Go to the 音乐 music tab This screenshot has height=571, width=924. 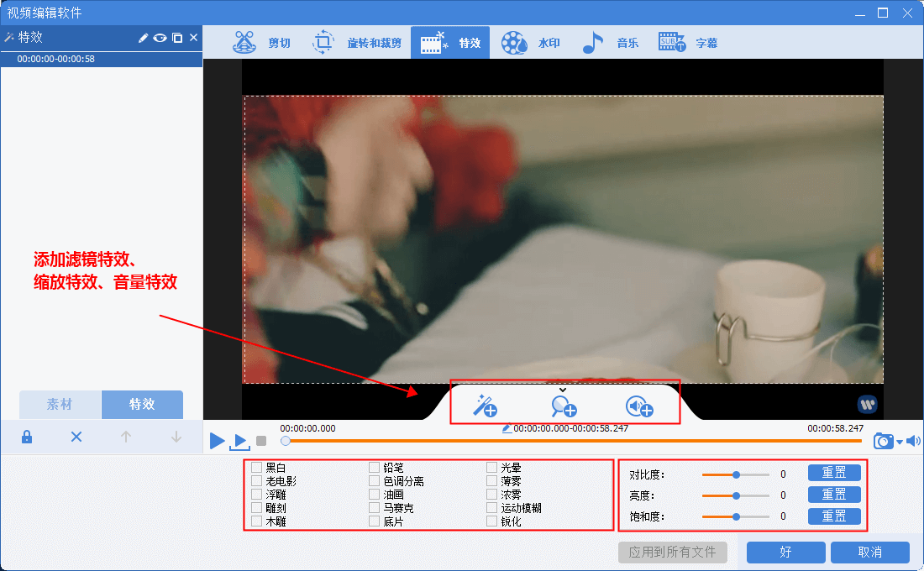coord(609,43)
